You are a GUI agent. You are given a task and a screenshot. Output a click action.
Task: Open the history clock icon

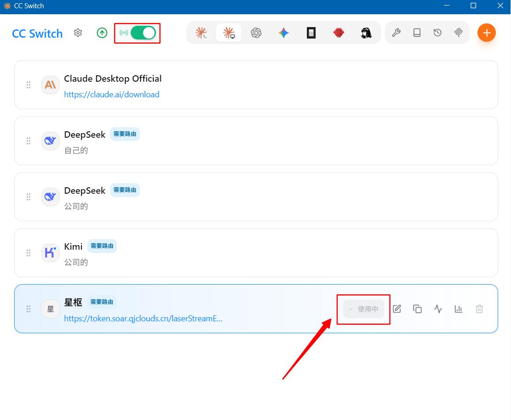click(x=437, y=33)
